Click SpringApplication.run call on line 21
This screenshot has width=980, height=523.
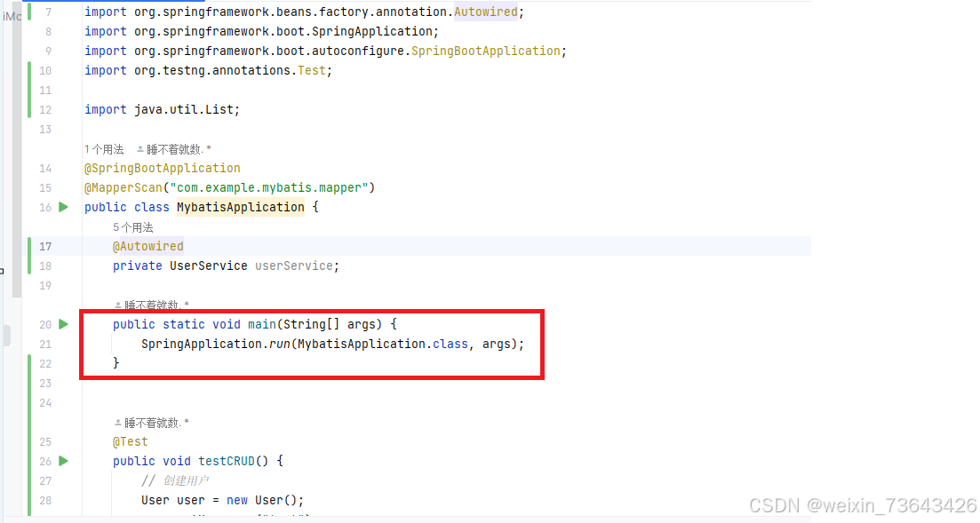coord(206,344)
